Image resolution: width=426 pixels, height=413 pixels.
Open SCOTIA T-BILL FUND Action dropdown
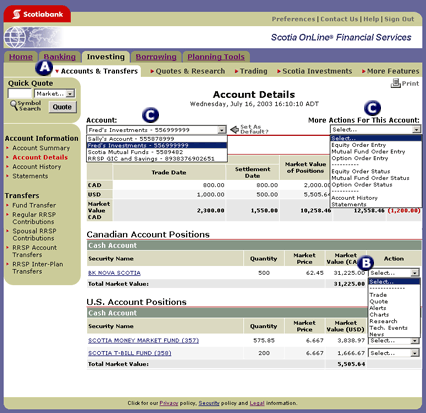pyautogui.click(x=394, y=353)
